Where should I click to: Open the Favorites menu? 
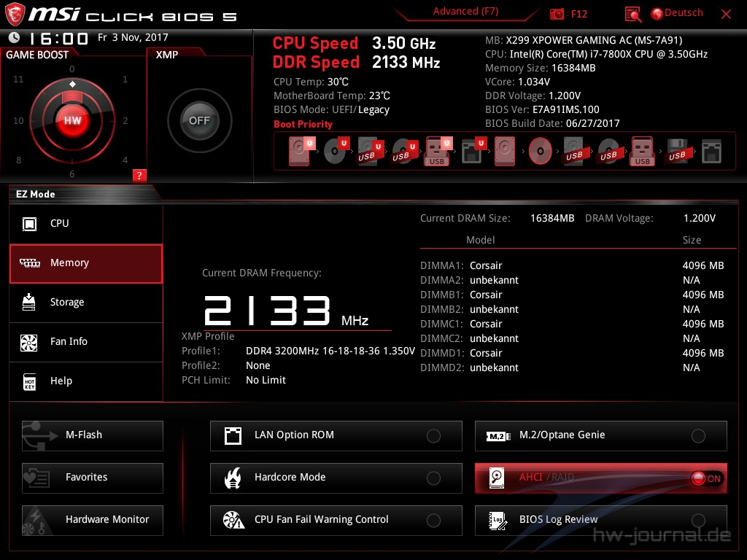click(93, 478)
